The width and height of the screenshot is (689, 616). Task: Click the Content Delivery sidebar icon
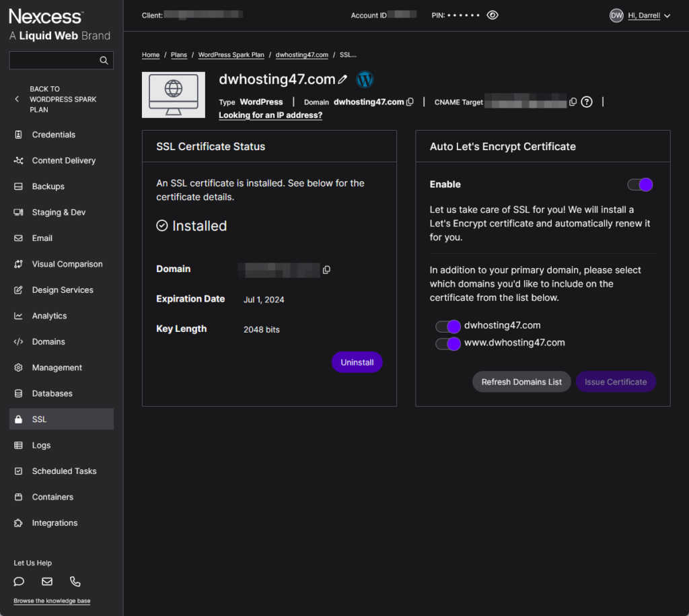(x=18, y=160)
